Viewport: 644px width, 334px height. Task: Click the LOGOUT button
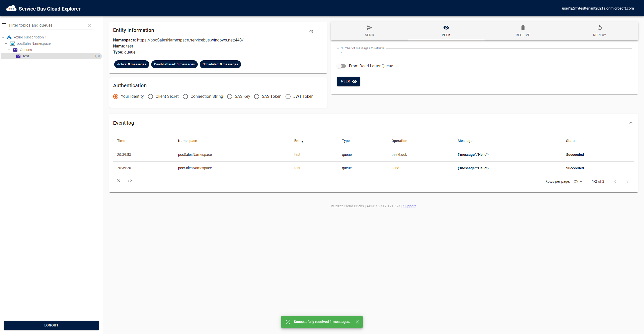pos(51,325)
